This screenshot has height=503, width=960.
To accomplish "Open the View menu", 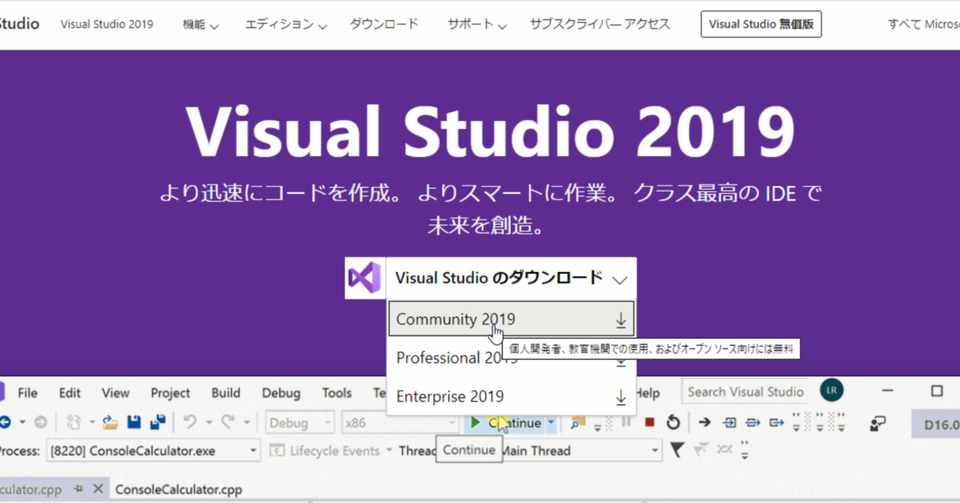I will tap(116, 393).
